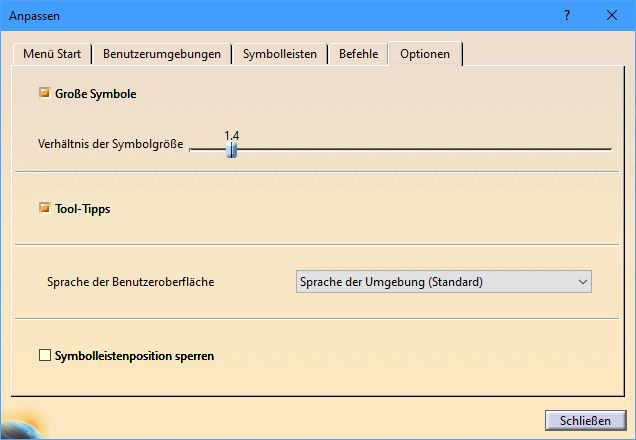The image size is (636, 440).
Task: Click the Optionen tab
Action: 425,54
